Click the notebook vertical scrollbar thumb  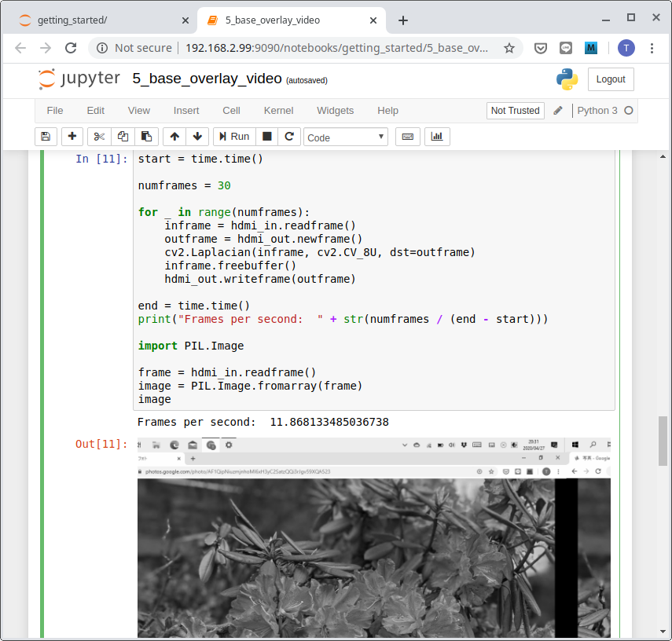[x=663, y=441]
